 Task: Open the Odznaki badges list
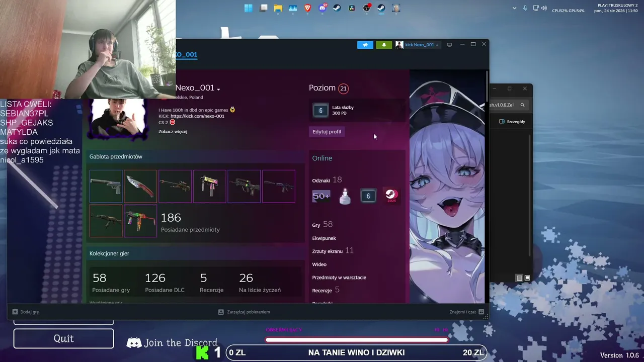click(327, 180)
